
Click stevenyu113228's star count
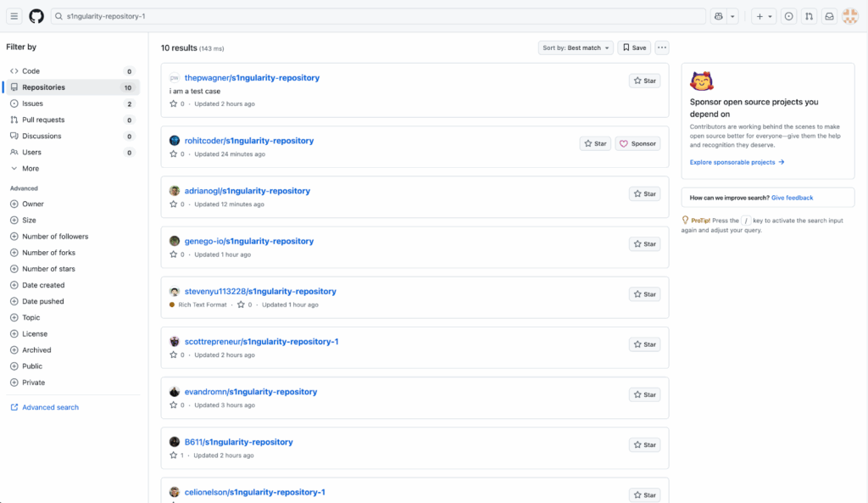[245, 305]
